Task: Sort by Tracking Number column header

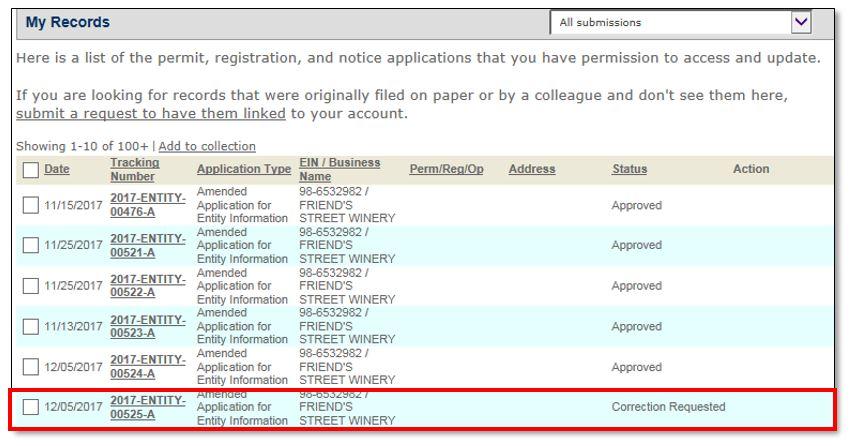Action: [x=134, y=169]
